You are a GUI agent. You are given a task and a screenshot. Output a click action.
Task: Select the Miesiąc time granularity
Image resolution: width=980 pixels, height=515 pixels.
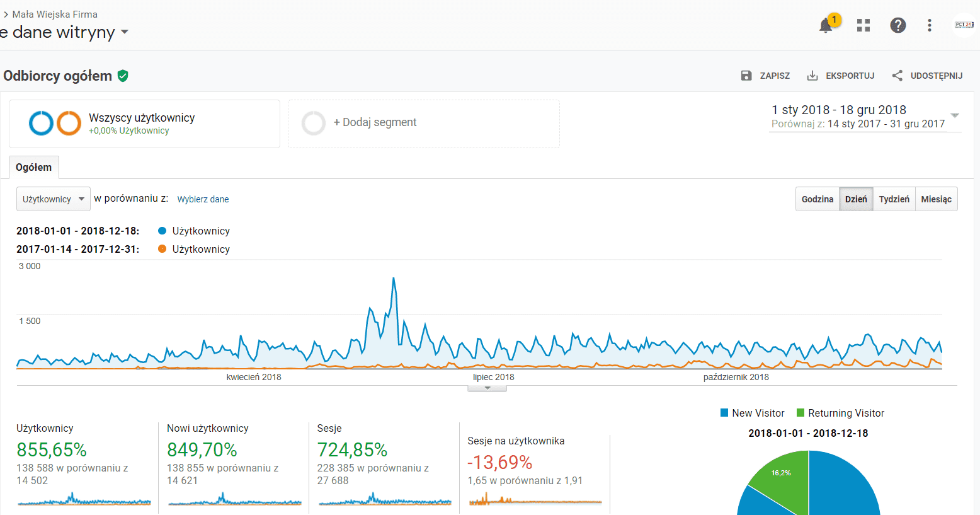click(936, 199)
